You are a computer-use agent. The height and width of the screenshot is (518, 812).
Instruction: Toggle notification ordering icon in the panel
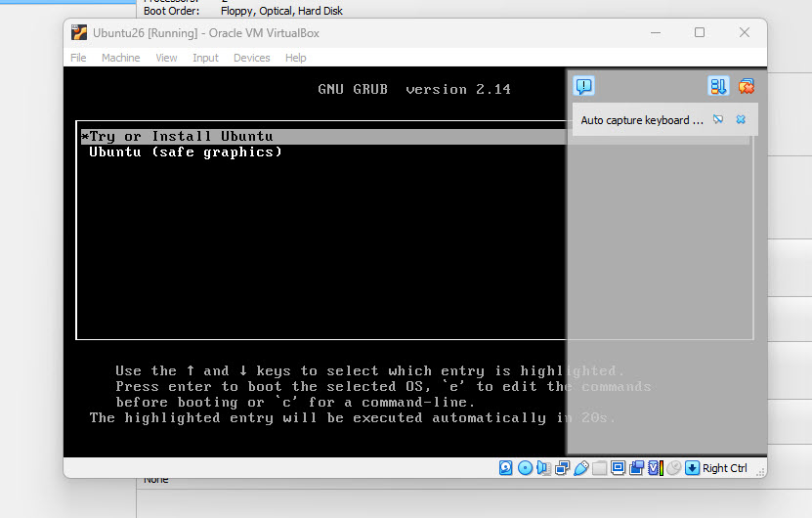tap(718, 86)
